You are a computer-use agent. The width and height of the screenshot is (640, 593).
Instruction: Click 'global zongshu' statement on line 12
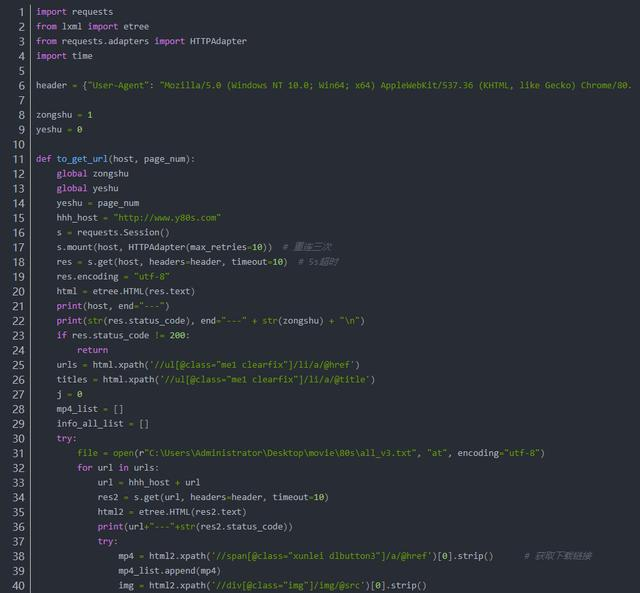(x=93, y=174)
